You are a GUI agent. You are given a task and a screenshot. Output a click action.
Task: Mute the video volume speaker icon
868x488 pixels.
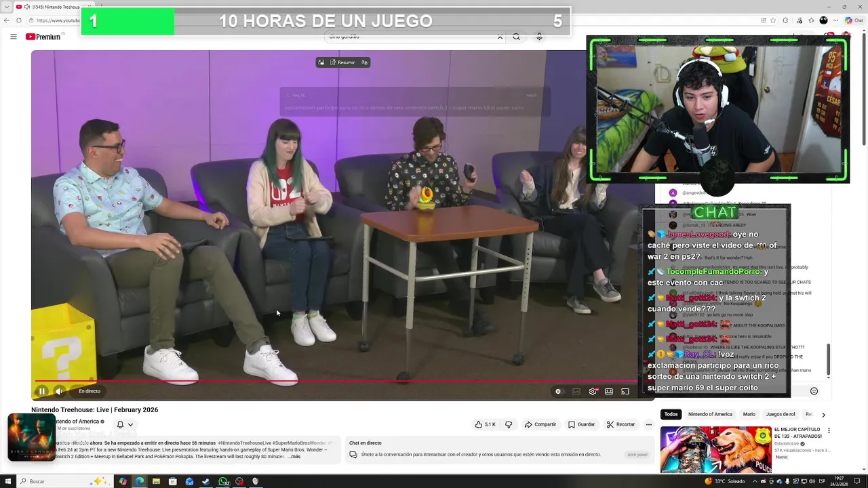point(59,391)
